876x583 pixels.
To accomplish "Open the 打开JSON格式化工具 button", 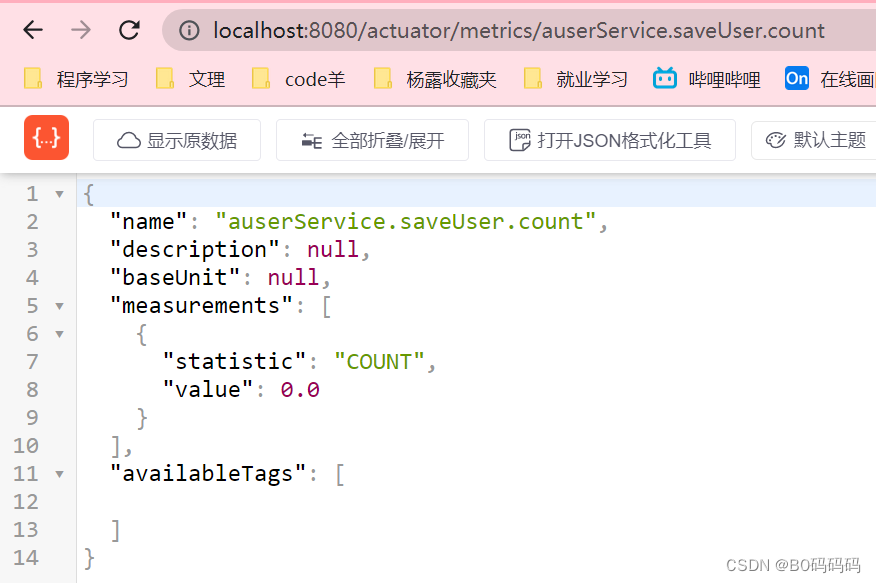I will [610, 140].
